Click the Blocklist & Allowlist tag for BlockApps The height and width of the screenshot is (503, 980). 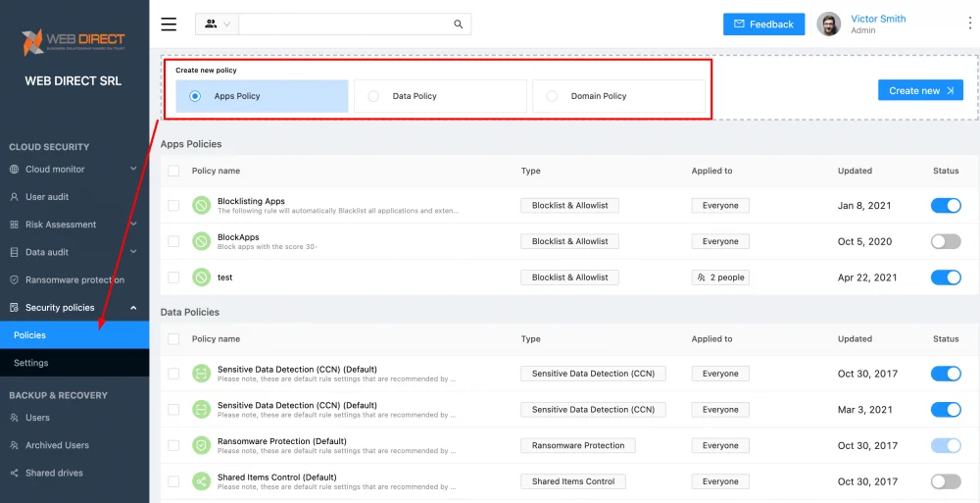pos(569,241)
